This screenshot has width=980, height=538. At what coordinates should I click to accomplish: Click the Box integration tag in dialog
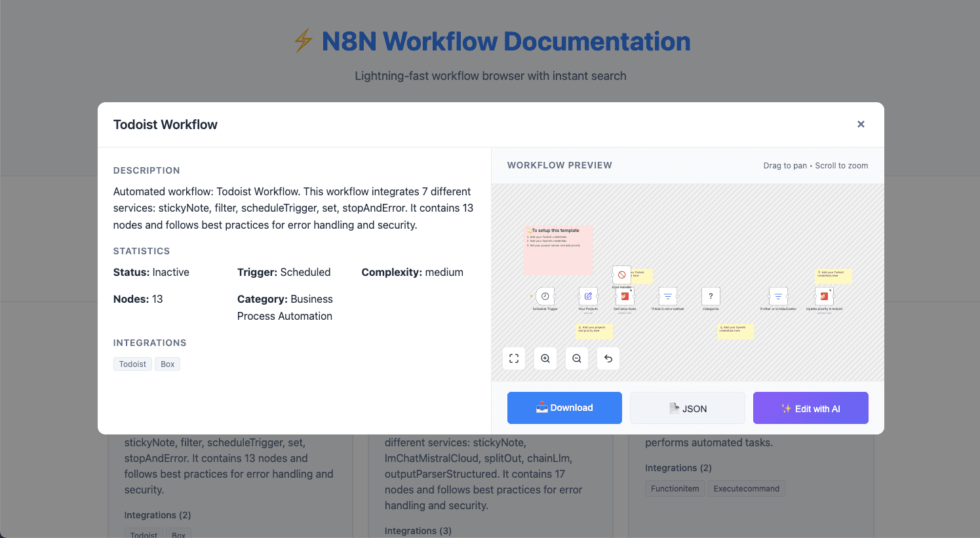tap(168, 364)
